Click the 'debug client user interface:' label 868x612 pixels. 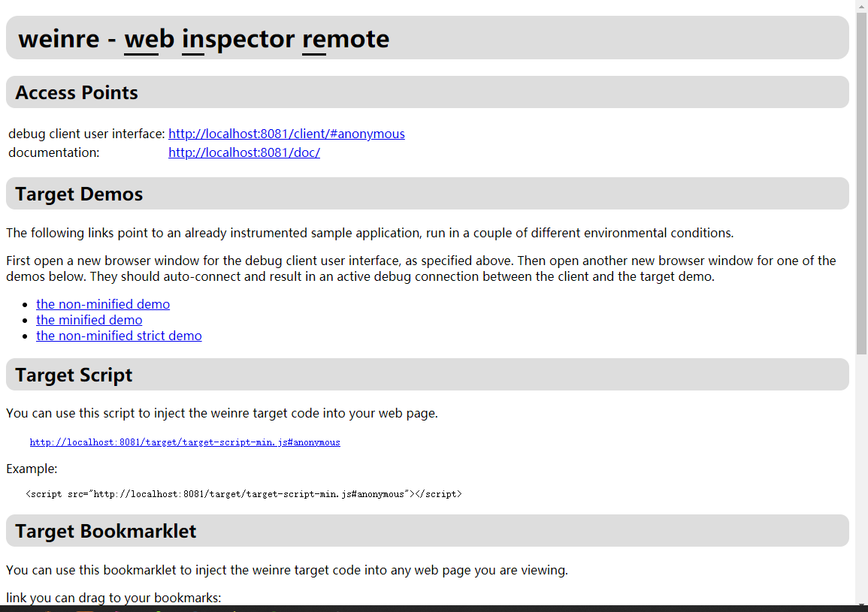tap(86, 134)
